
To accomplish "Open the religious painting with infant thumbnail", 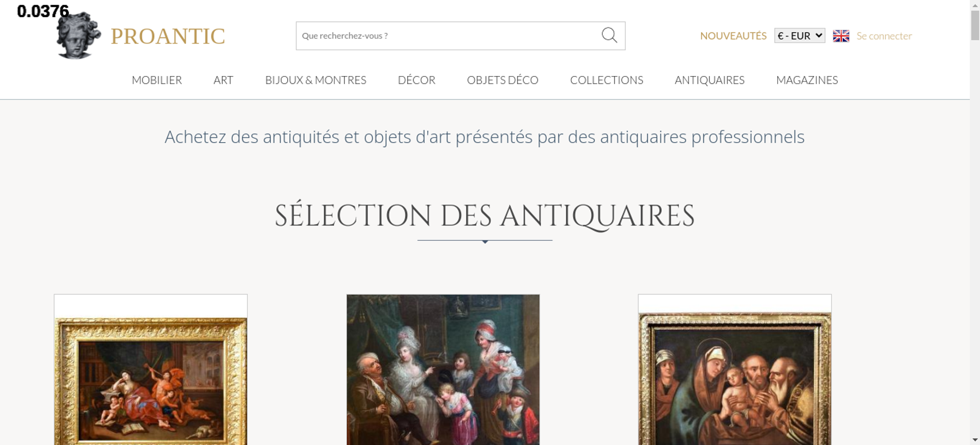I will point(735,370).
